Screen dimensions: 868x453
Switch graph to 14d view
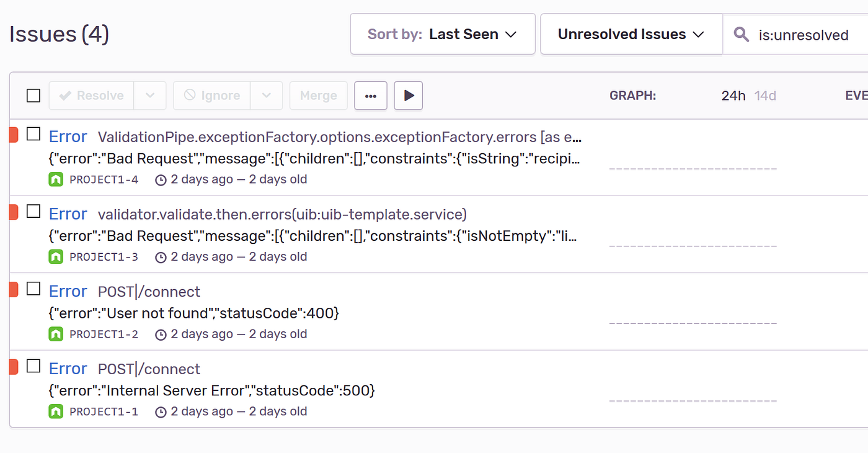765,96
